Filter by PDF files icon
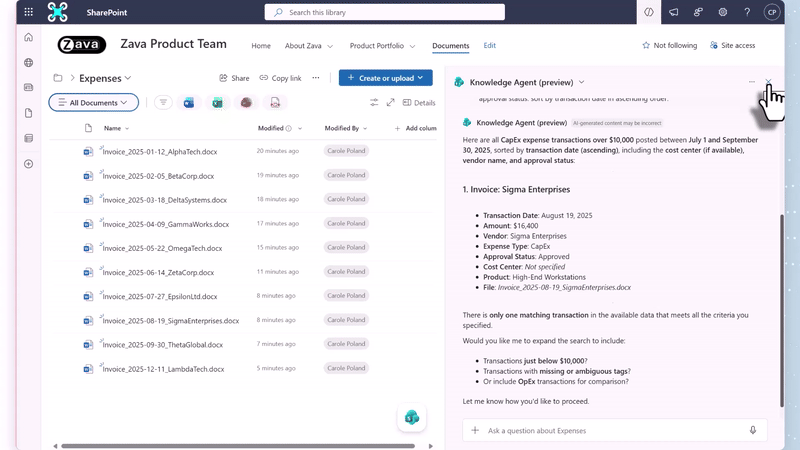The height and width of the screenshot is (450, 800). pos(275,103)
